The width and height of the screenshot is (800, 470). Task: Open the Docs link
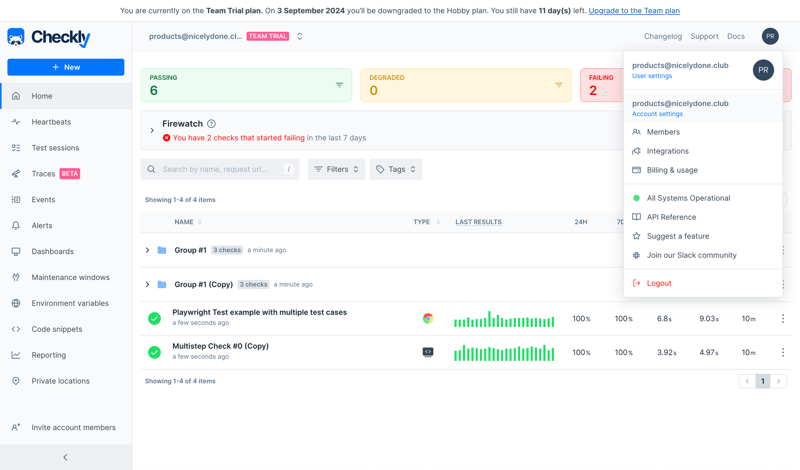(736, 36)
